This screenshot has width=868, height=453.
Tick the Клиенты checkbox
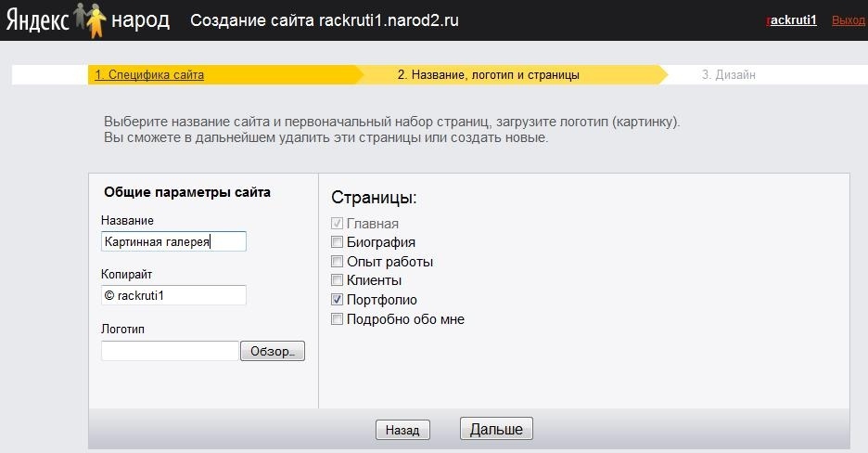337,280
